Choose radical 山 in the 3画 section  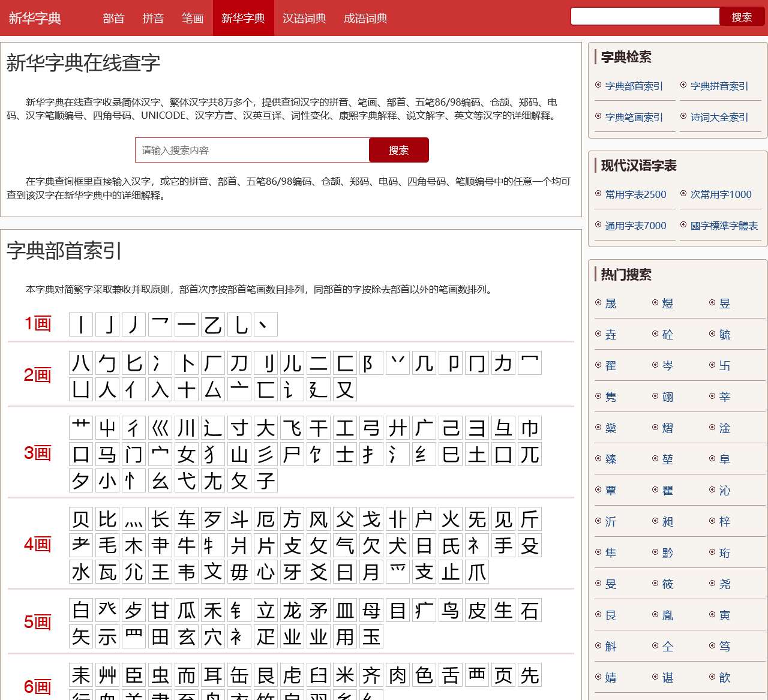[x=239, y=454]
